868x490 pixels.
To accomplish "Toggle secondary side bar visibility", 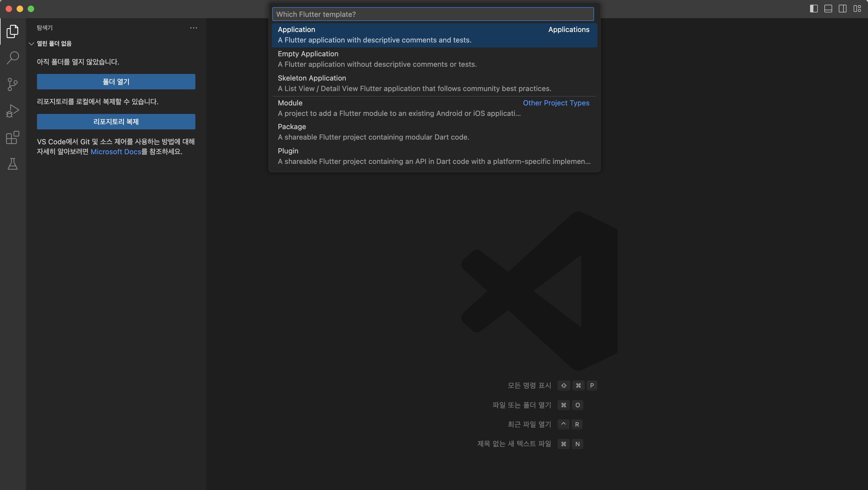I will point(842,9).
